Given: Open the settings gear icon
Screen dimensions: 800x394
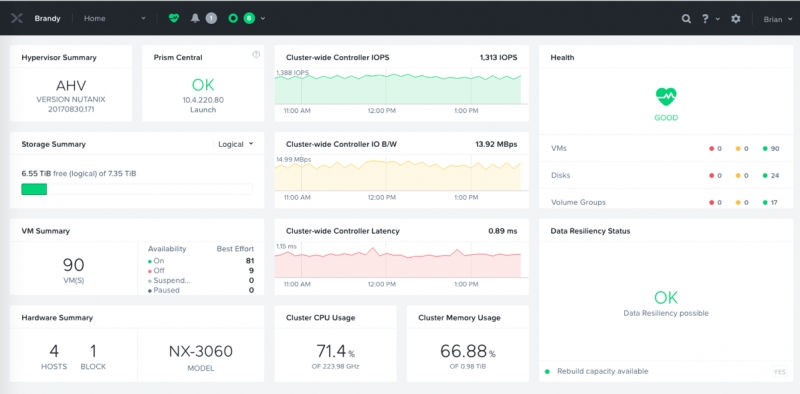Looking at the screenshot, I should [735, 19].
